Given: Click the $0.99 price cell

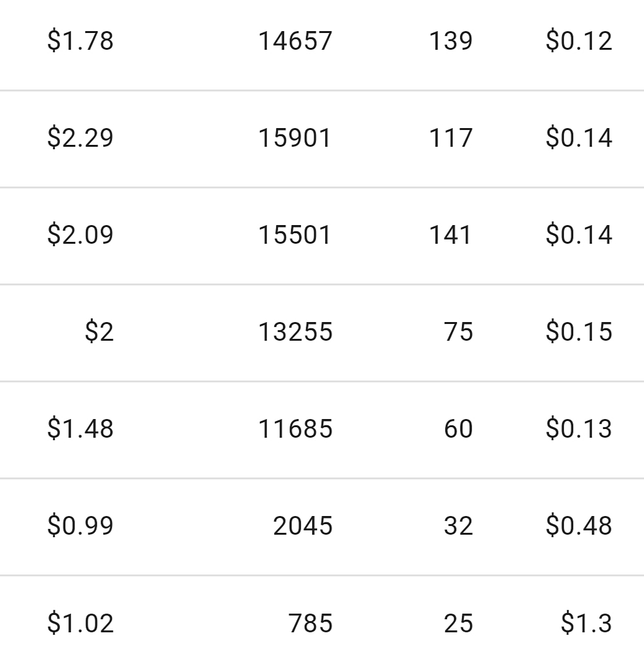Looking at the screenshot, I should tap(80, 526).
